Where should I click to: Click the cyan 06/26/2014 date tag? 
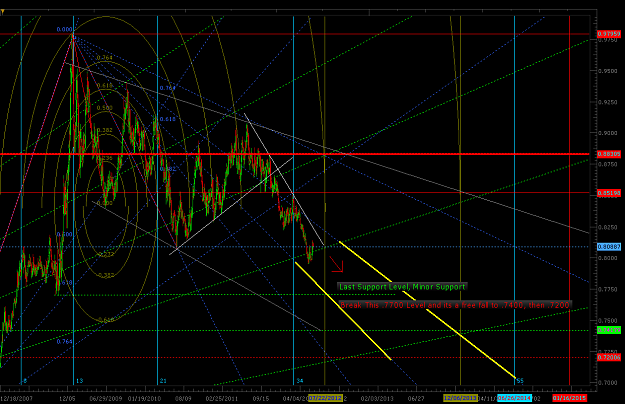(x=514, y=398)
